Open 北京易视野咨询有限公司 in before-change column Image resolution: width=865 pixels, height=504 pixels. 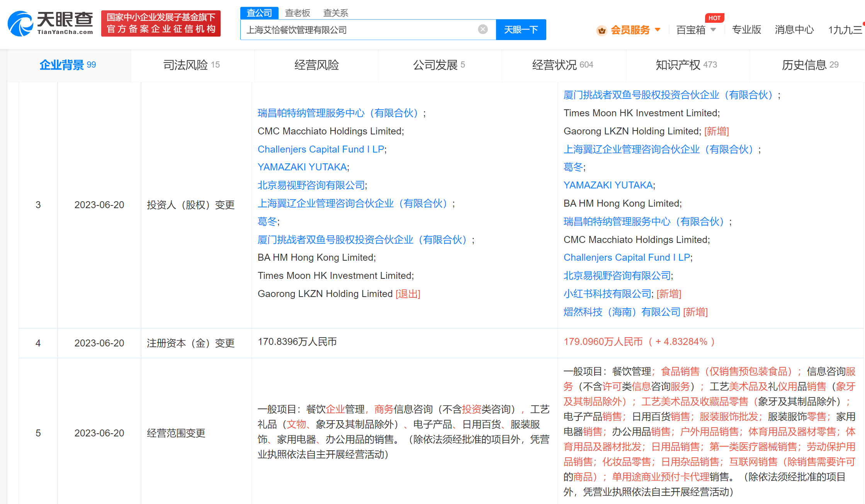(311, 185)
